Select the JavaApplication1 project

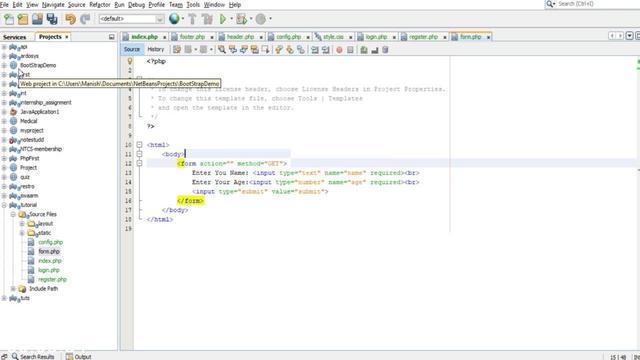(40, 112)
